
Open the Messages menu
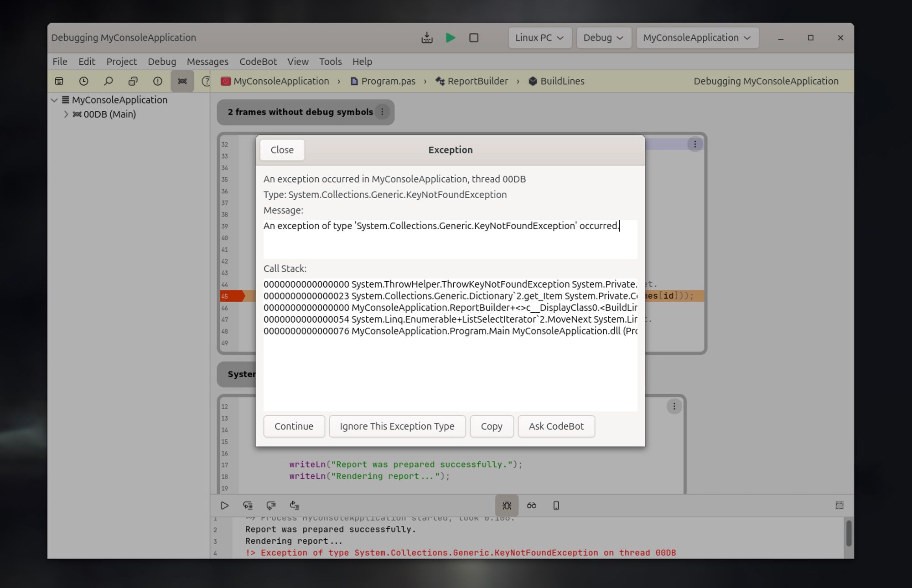pyautogui.click(x=207, y=62)
